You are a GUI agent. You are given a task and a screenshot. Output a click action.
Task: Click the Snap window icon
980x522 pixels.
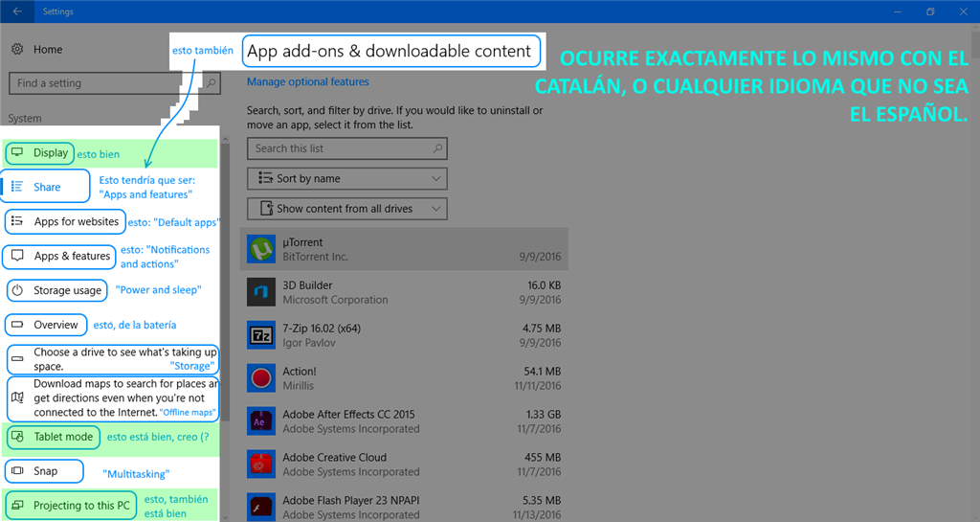tap(17, 470)
